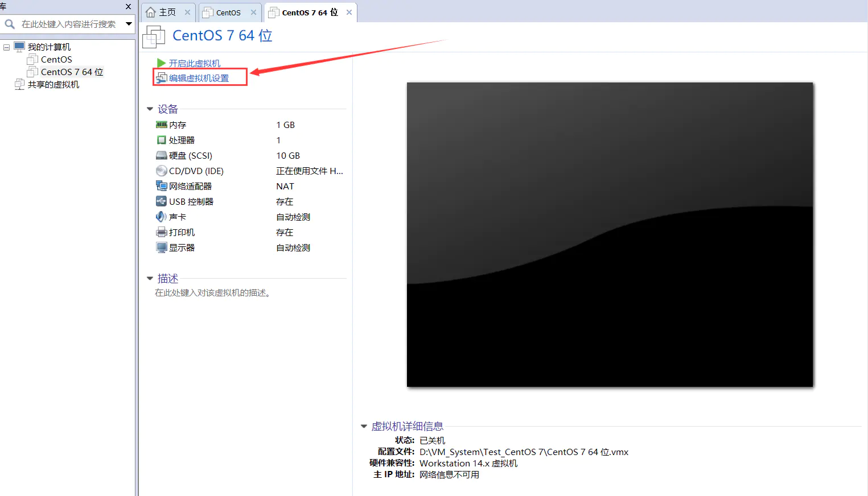Close the 主页 tab
The width and height of the screenshot is (868, 496).
coord(187,13)
